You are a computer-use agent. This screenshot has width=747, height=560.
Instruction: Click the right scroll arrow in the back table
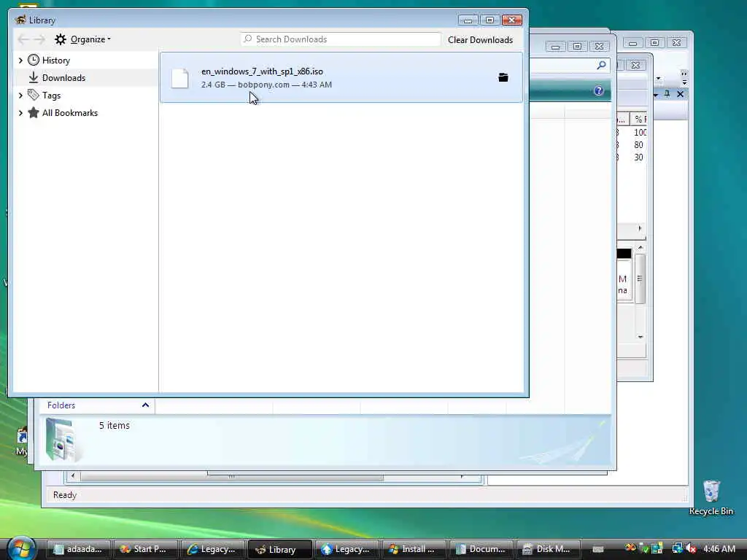click(x=640, y=228)
